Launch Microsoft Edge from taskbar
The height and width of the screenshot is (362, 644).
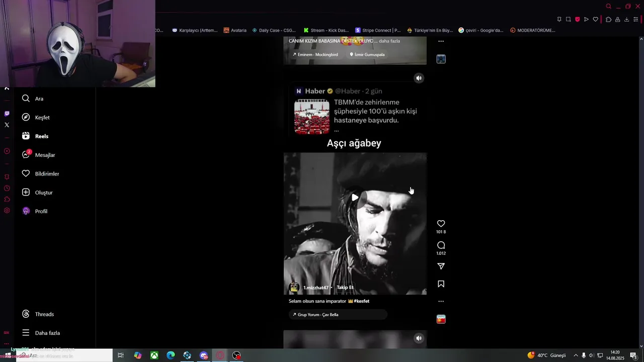pos(171,355)
